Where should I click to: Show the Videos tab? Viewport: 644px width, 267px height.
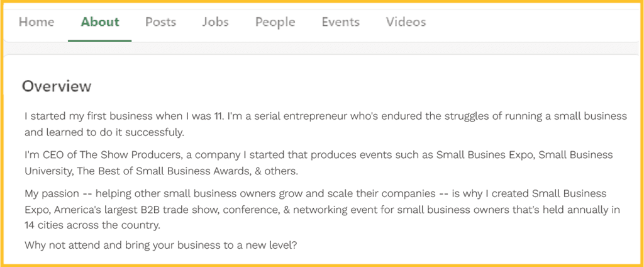[406, 22]
